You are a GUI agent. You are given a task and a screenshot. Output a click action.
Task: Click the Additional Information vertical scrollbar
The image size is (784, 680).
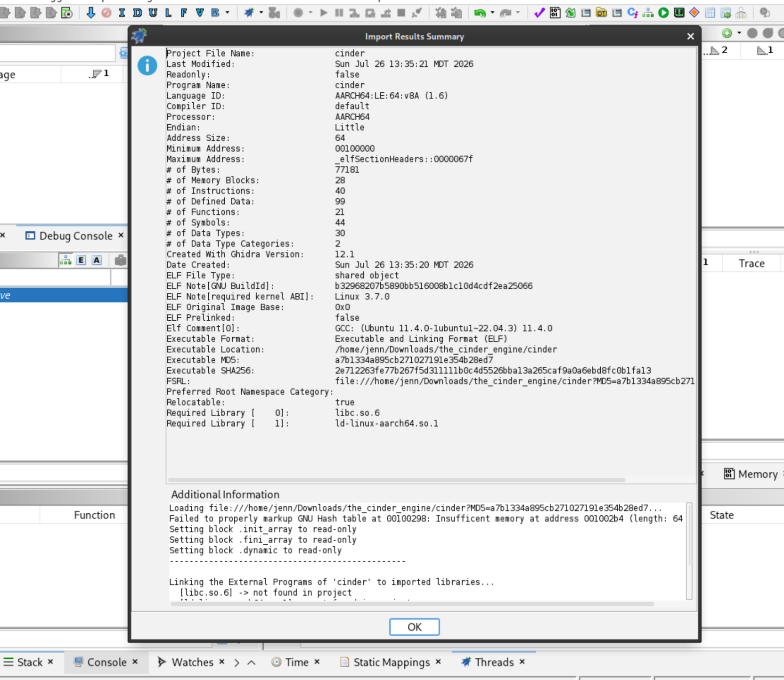(689, 551)
